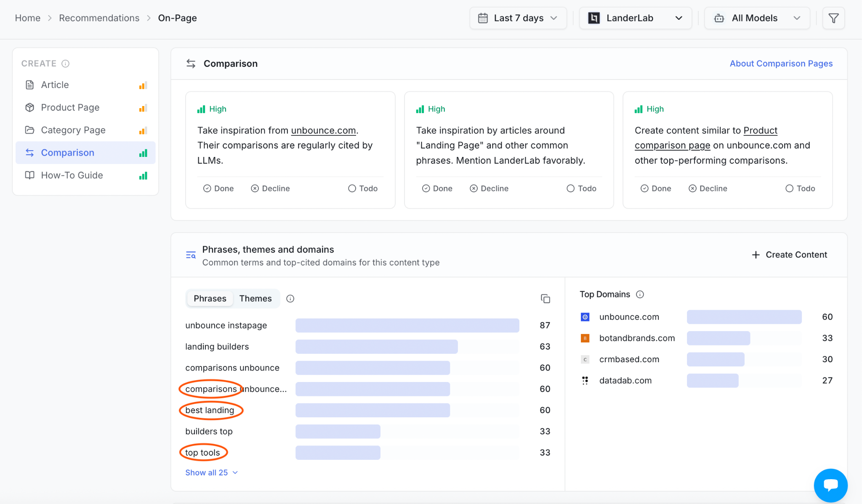Click the filter funnel icon
The image size is (862, 504).
(x=833, y=18)
